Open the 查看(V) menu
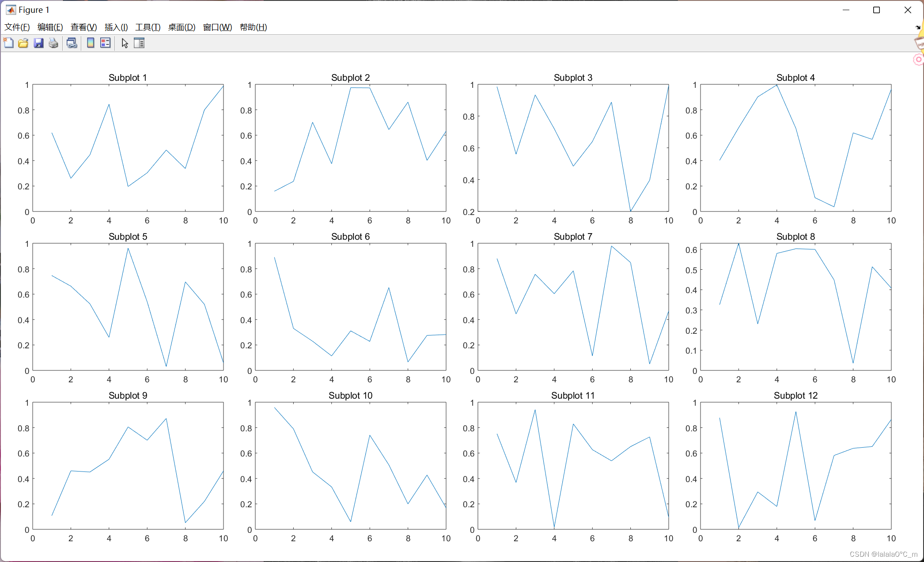The width and height of the screenshot is (924, 562). 84,27
